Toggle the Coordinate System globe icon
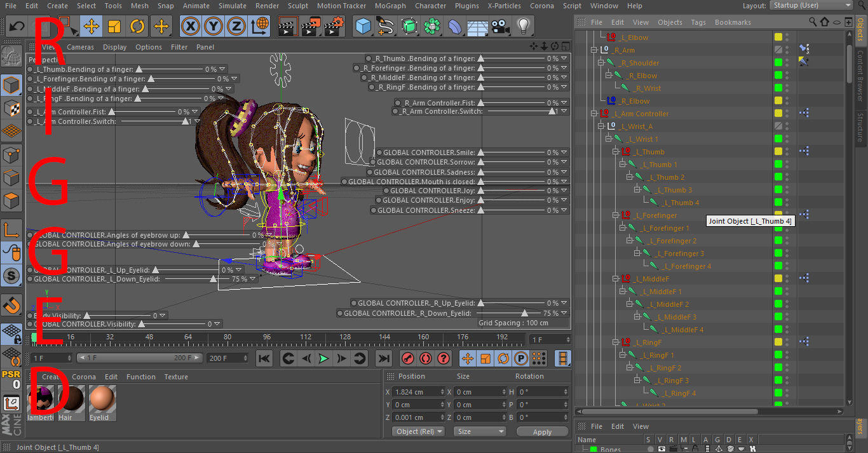The width and height of the screenshot is (868, 453). 260,27
